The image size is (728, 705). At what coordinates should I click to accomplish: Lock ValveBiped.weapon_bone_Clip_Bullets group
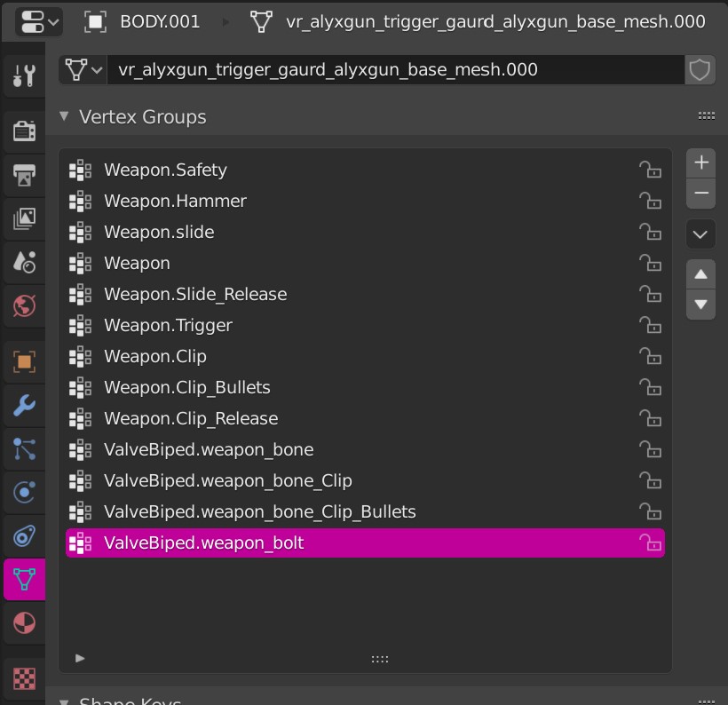[650, 512]
